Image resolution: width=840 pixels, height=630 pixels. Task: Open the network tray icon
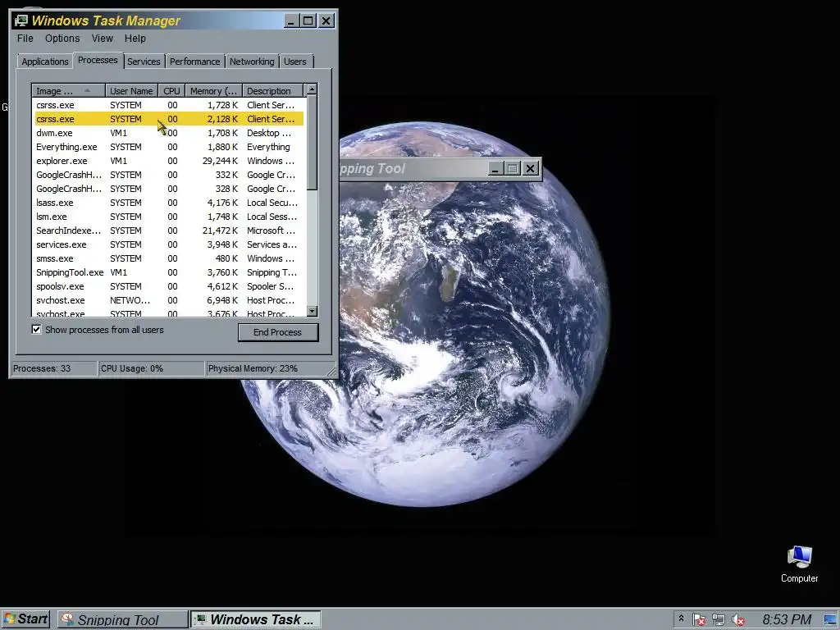tap(719, 620)
